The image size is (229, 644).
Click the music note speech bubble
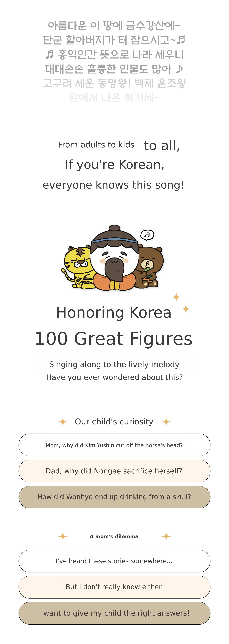[147, 235]
